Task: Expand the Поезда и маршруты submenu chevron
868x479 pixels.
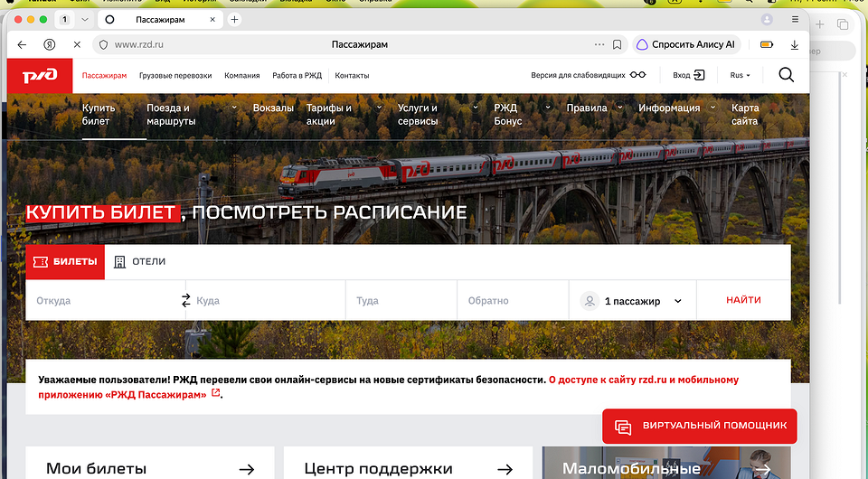Action: (x=234, y=108)
